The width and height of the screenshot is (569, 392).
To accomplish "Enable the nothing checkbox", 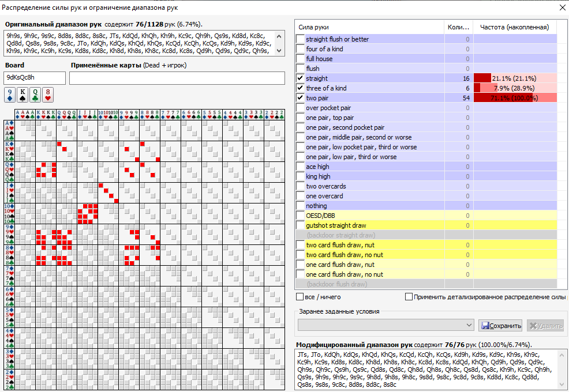I will tap(300, 206).
